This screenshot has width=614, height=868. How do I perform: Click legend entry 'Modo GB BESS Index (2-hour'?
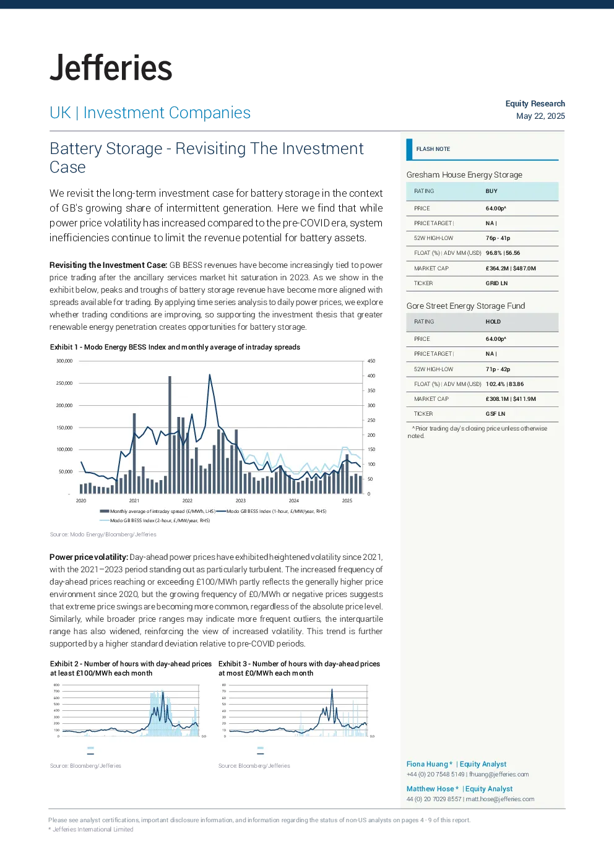(x=155, y=520)
